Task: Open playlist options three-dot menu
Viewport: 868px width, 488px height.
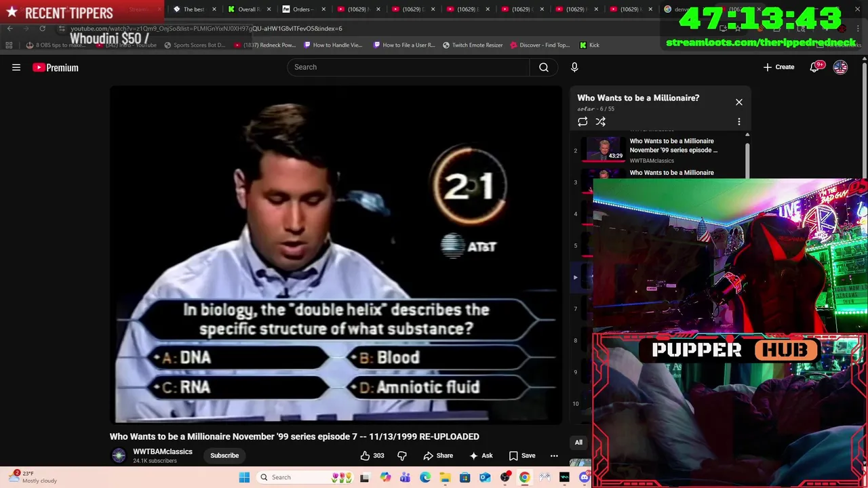Action: pos(739,122)
